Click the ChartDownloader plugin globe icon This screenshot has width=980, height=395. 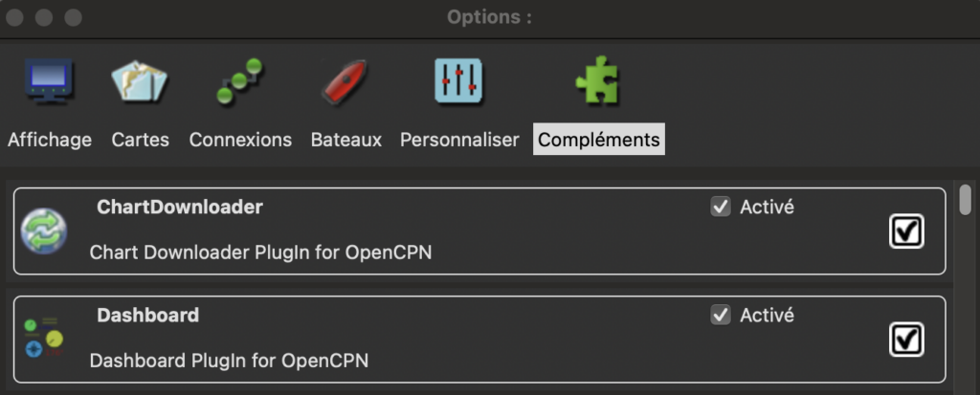click(44, 231)
